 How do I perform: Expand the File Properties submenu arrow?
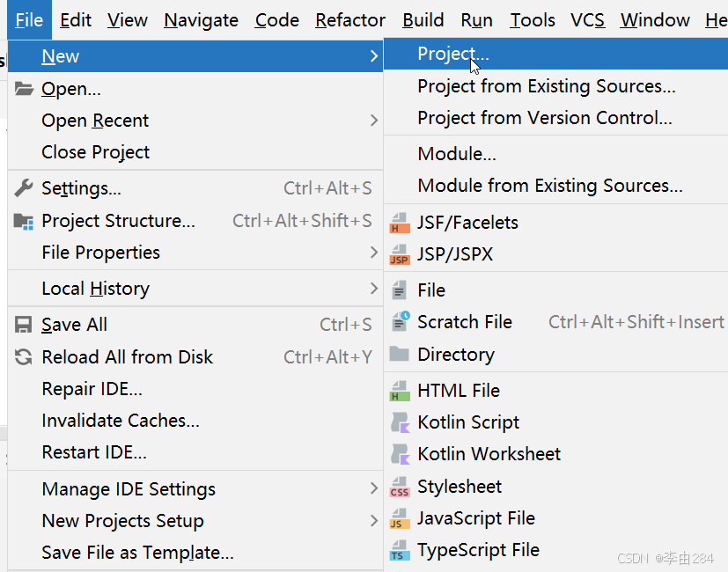click(x=374, y=253)
